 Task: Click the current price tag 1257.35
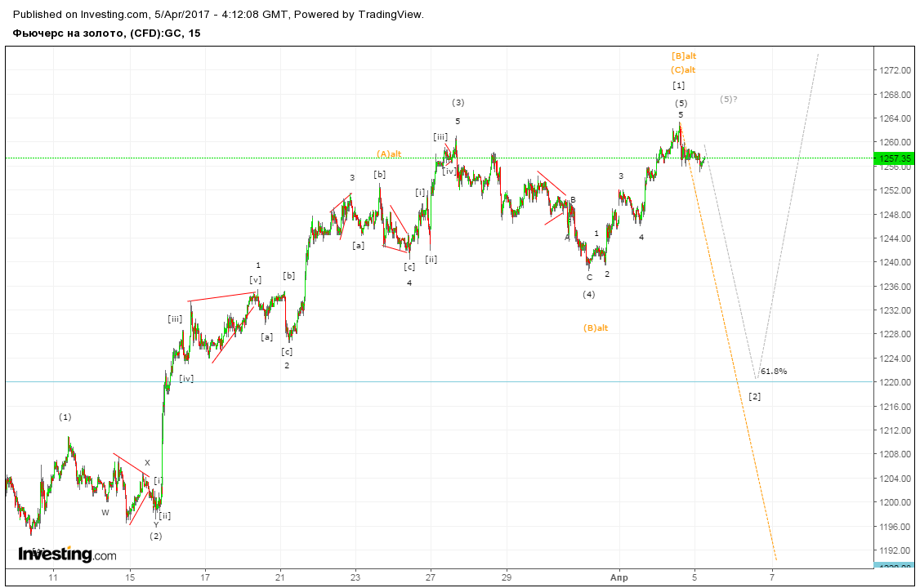pos(895,158)
